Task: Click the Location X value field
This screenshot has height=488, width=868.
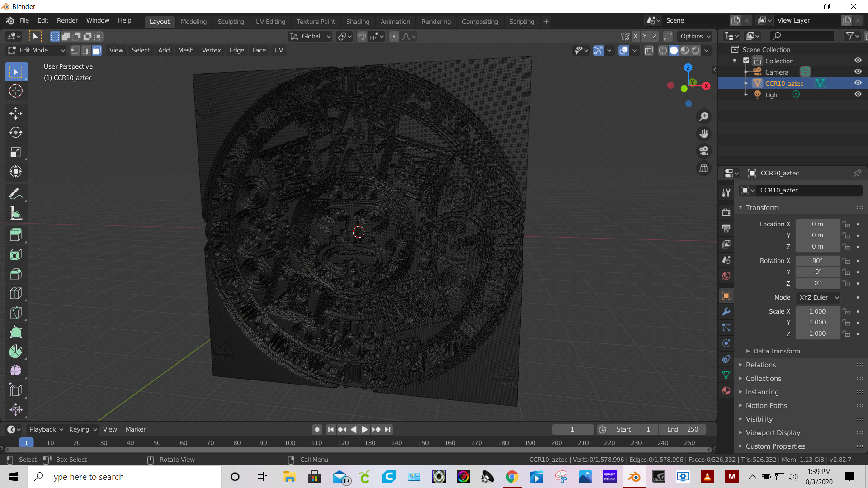Action: 817,224
